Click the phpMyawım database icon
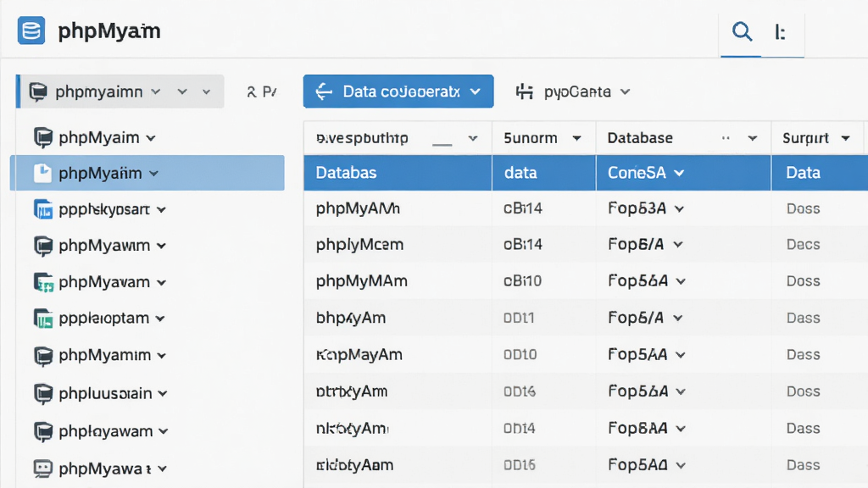The height and width of the screenshot is (488, 868). coord(43,246)
